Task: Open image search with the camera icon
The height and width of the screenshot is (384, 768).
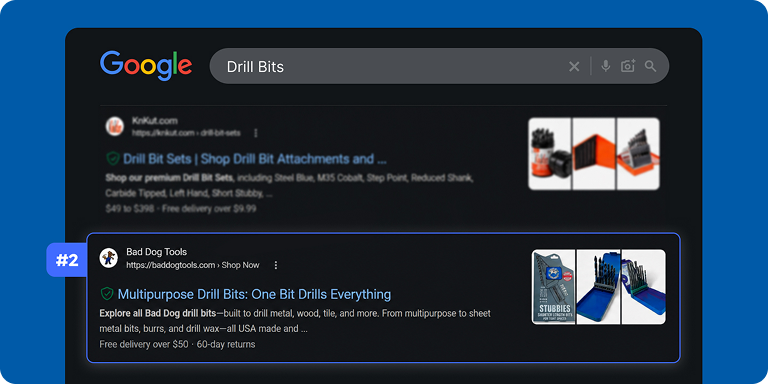Action: point(628,66)
